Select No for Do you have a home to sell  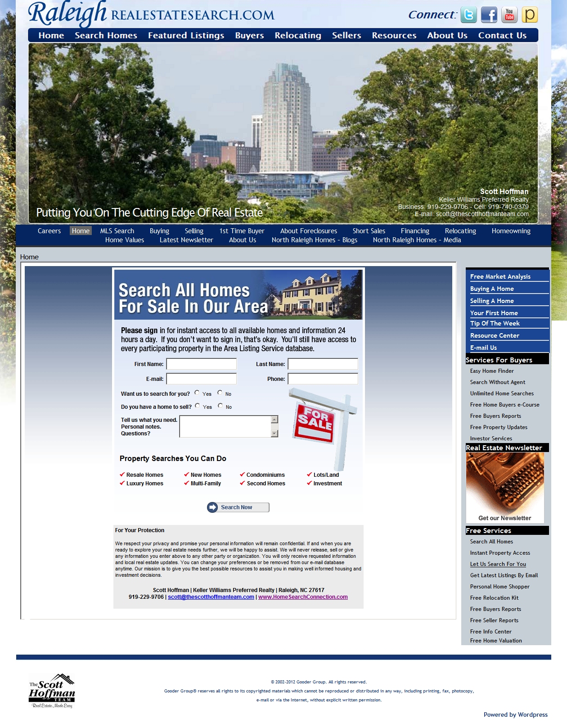tap(220, 406)
